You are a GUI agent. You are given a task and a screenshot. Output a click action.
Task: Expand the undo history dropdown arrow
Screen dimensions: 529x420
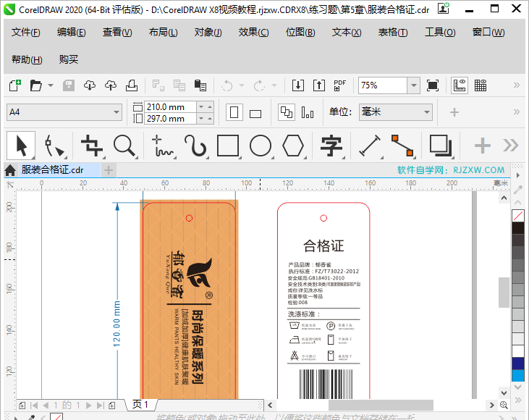[x=242, y=85]
